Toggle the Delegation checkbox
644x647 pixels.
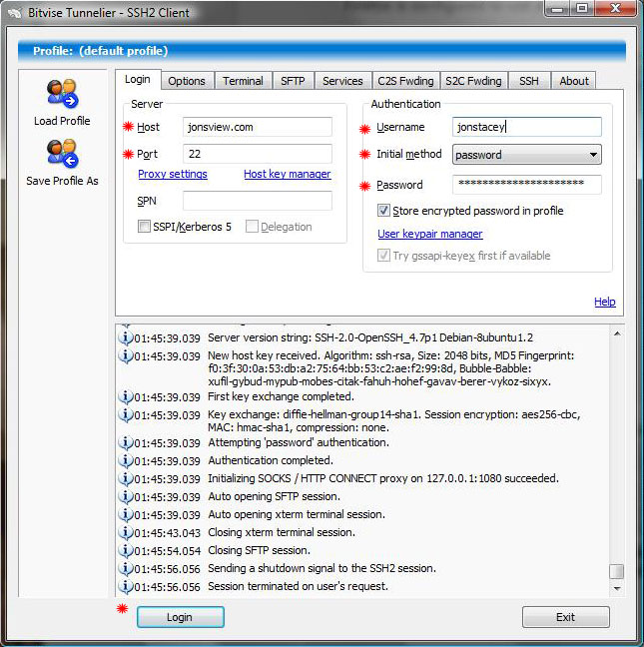click(x=252, y=226)
